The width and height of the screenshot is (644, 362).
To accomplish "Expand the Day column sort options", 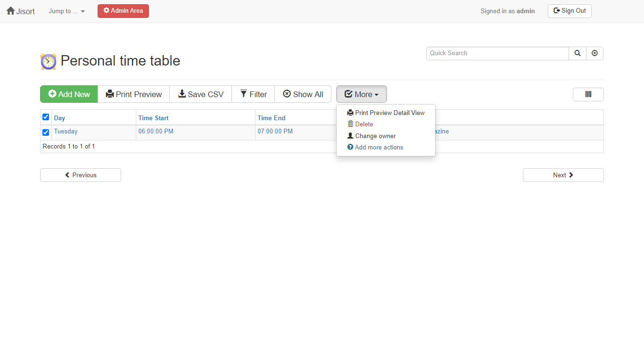I will coord(59,117).
